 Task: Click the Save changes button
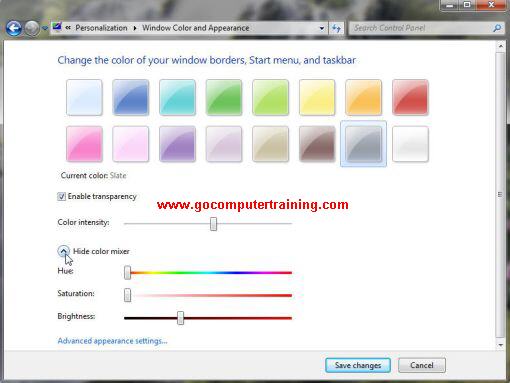point(358,365)
